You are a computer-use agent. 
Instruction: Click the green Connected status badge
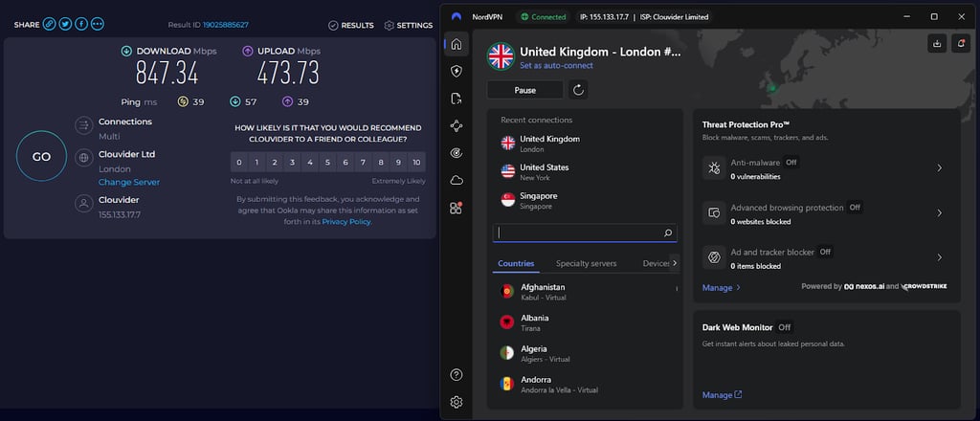(x=544, y=17)
